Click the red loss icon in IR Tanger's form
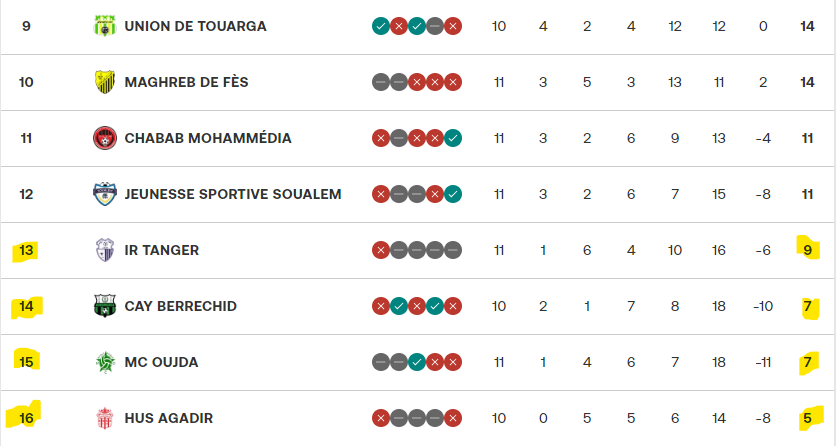 (x=381, y=250)
